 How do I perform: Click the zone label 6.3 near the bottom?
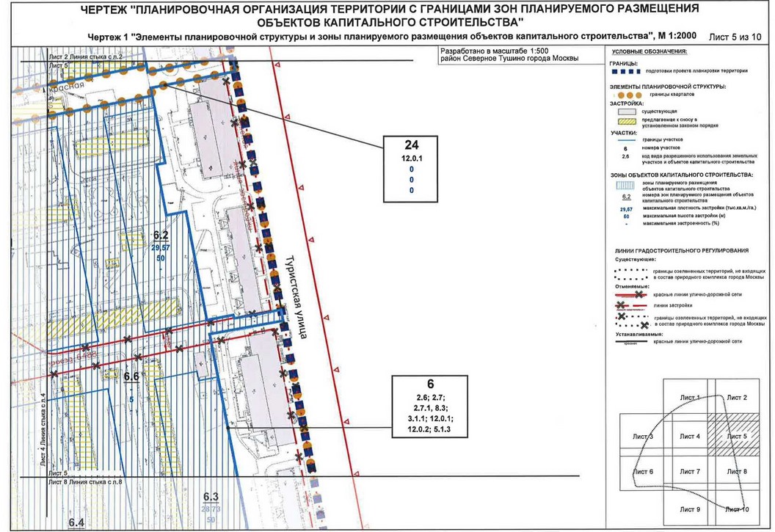tap(211, 497)
